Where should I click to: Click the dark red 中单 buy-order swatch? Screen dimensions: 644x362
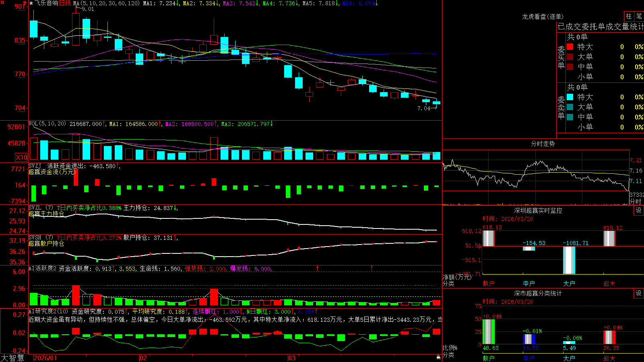570,67
